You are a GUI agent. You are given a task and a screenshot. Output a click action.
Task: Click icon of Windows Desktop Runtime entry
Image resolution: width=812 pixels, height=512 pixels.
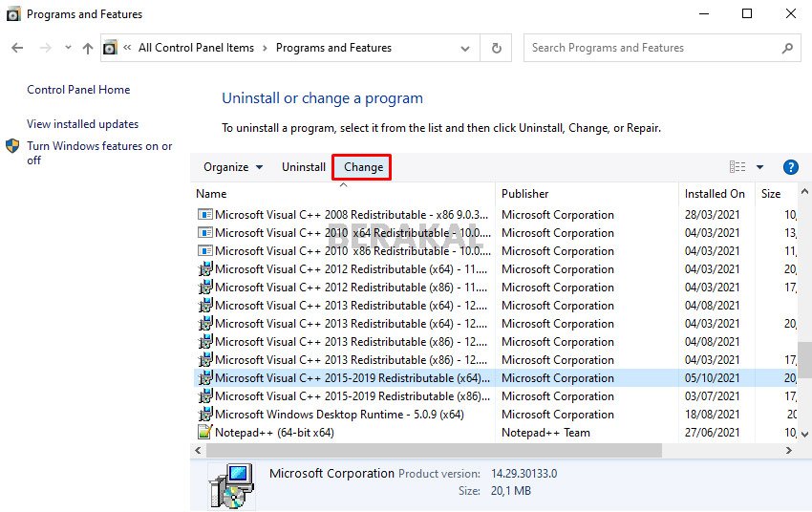[205, 414]
